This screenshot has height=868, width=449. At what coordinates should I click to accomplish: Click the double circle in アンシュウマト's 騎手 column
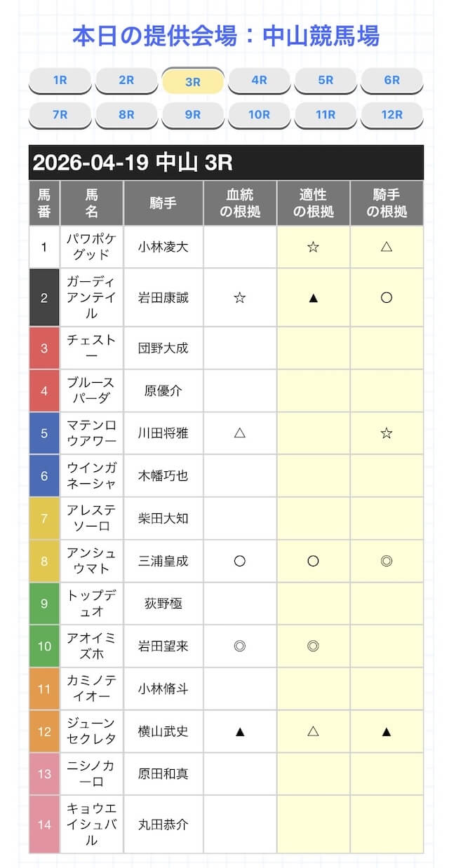387,561
